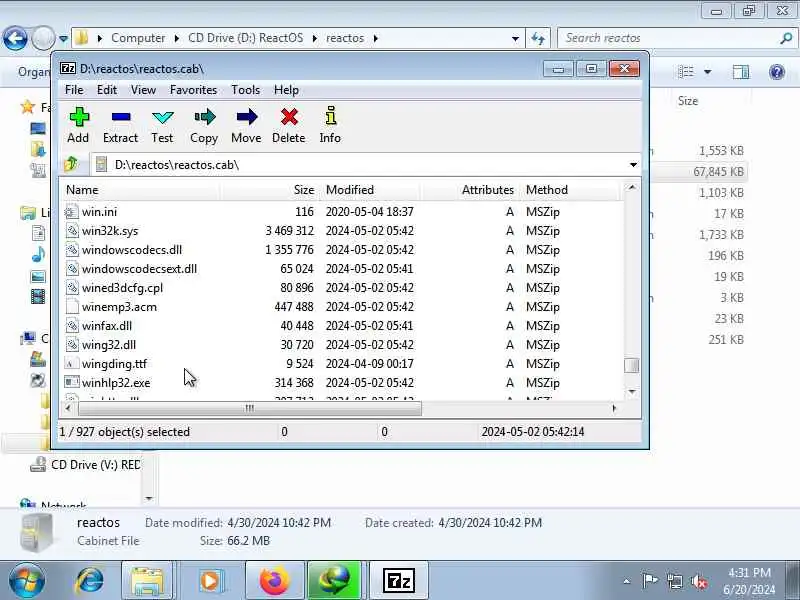The width and height of the screenshot is (800, 600).
Task: Click the vertical scrollbar thumb in 7-Zip
Action: coord(632,365)
